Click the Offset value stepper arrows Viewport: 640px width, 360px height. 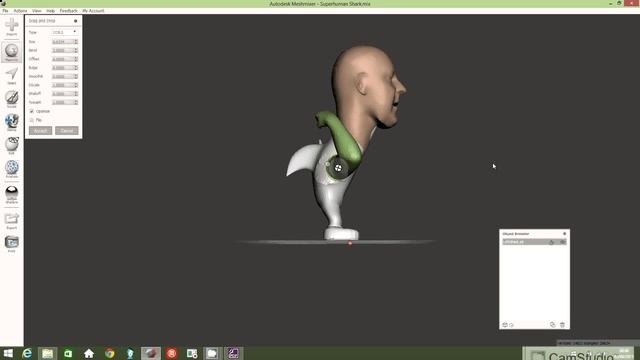[76, 59]
